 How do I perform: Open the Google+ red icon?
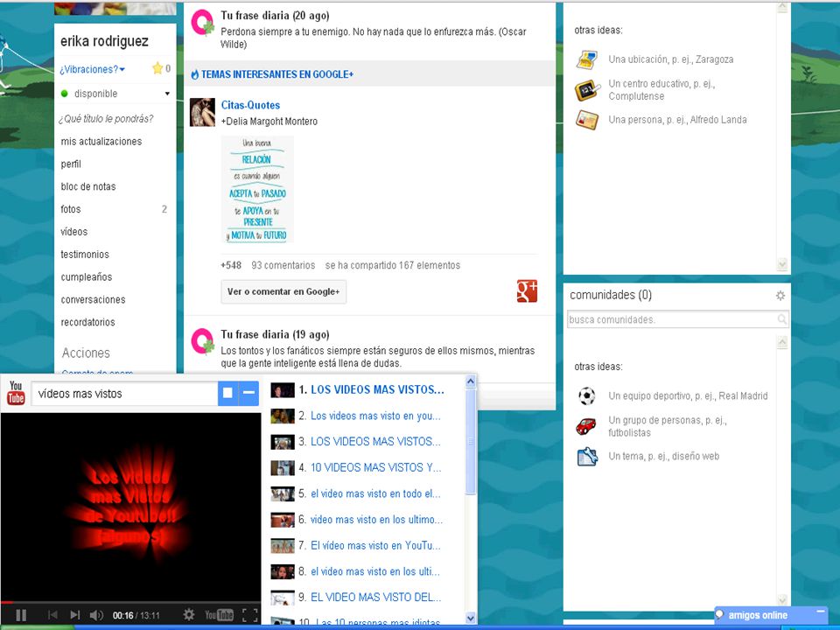pyautogui.click(x=527, y=291)
